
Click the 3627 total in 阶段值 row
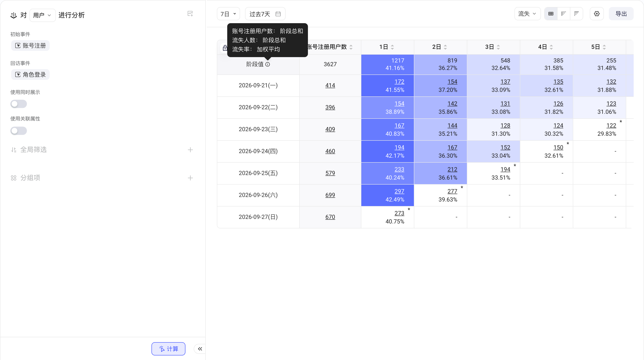pyautogui.click(x=330, y=64)
